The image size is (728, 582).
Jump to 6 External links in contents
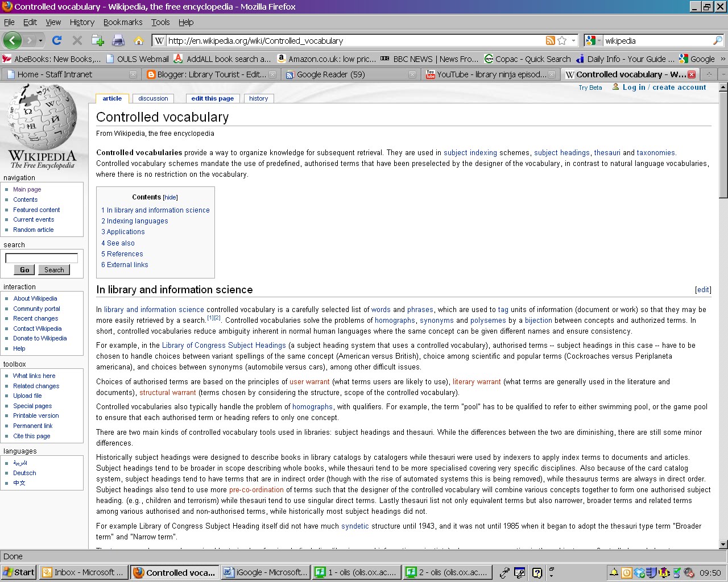pyautogui.click(x=125, y=265)
